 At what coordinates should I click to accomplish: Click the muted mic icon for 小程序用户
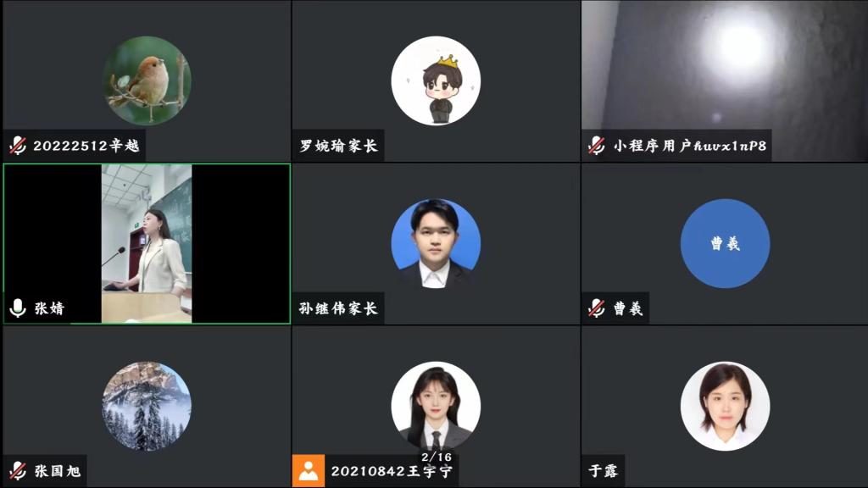pos(596,146)
